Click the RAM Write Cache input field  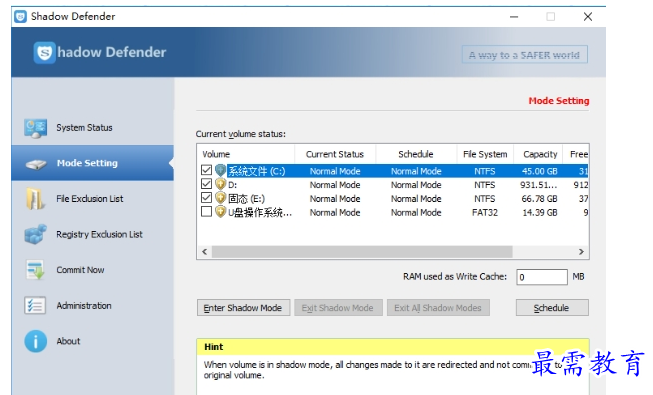[x=542, y=277]
